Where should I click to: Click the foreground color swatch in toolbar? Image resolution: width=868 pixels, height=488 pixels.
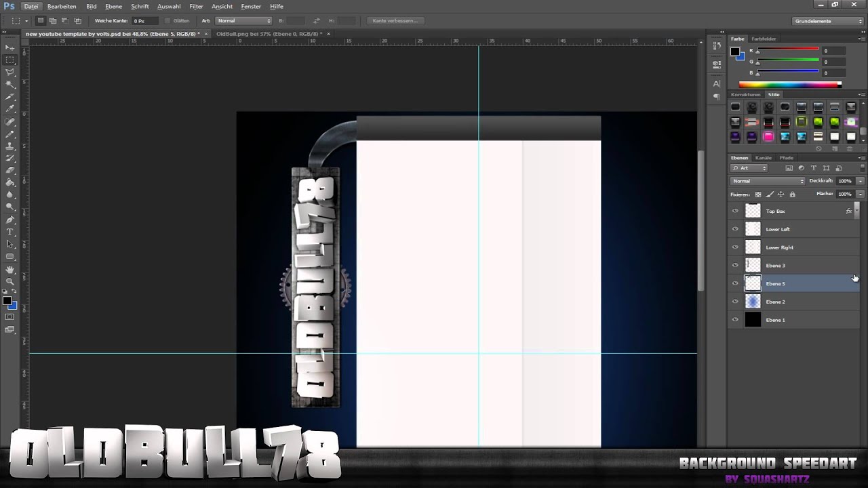7,300
